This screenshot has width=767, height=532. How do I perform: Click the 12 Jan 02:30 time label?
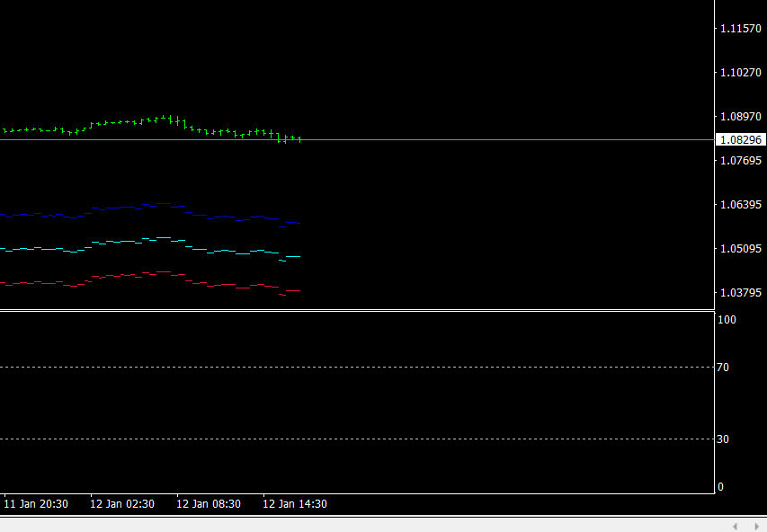(x=122, y=504)
